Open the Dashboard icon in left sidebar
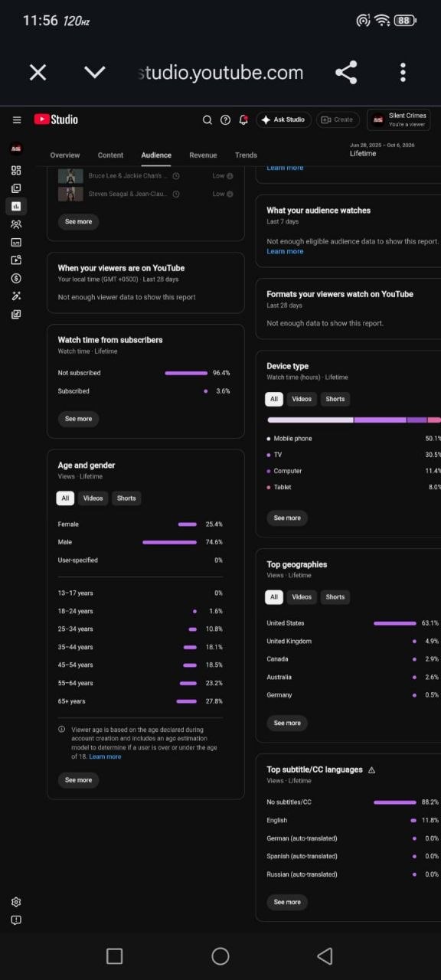This screenshot has width=441, height=980. (x=16, y=170)
